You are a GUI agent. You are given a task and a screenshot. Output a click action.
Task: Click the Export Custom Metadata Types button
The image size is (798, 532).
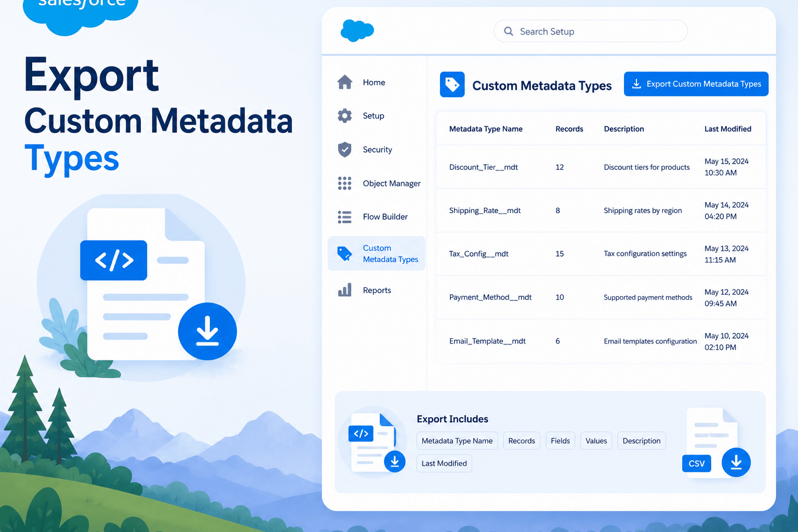pyautogui.click(x=696, y=84)
